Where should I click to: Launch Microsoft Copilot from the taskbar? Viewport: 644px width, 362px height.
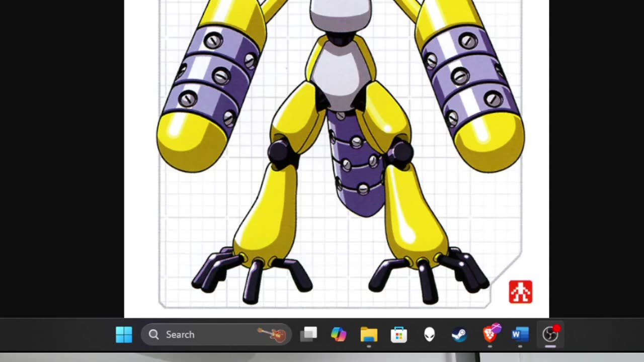click(339, 334)
